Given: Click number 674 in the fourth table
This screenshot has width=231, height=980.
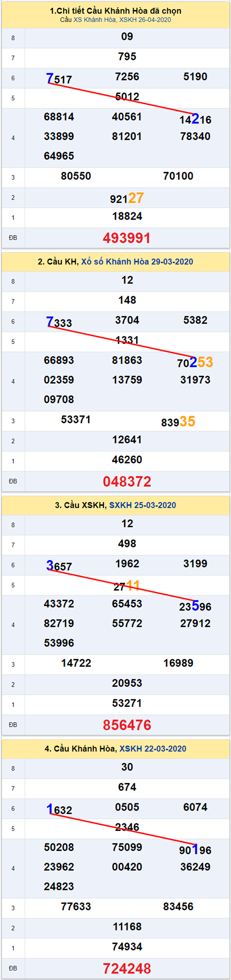Looking at the screenshot, I should click(127, 787).
